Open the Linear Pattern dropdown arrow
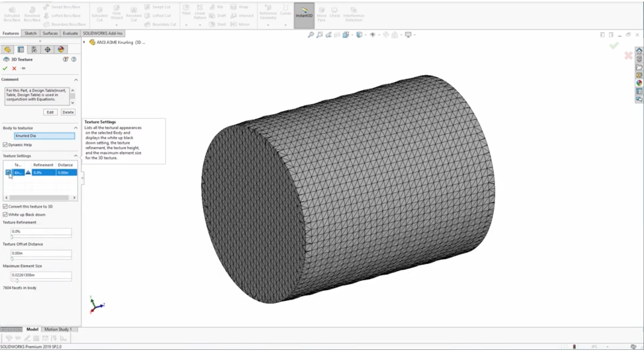Viewport: 644px width, 353px height. click(x=200, y=25)
